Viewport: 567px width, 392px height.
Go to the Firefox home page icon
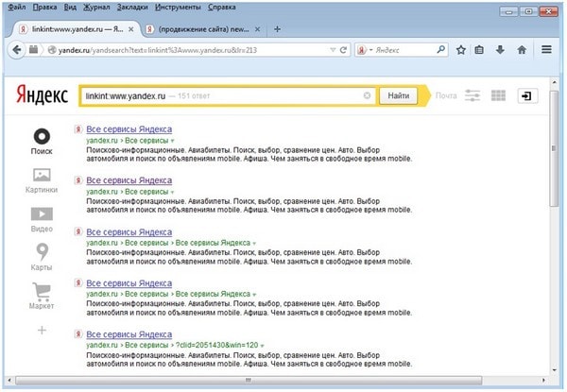[521, 49]
